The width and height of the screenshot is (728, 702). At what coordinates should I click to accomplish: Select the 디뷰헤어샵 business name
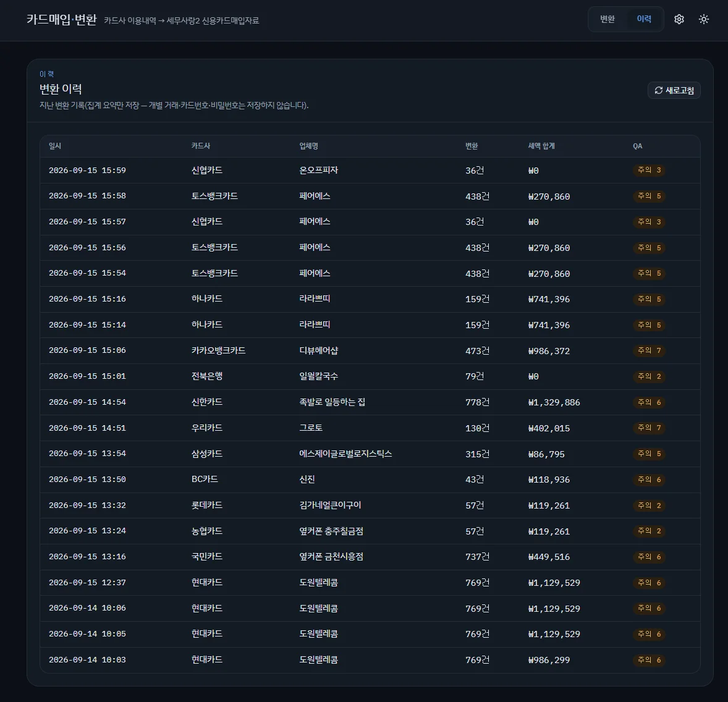(x=318, y=350)
